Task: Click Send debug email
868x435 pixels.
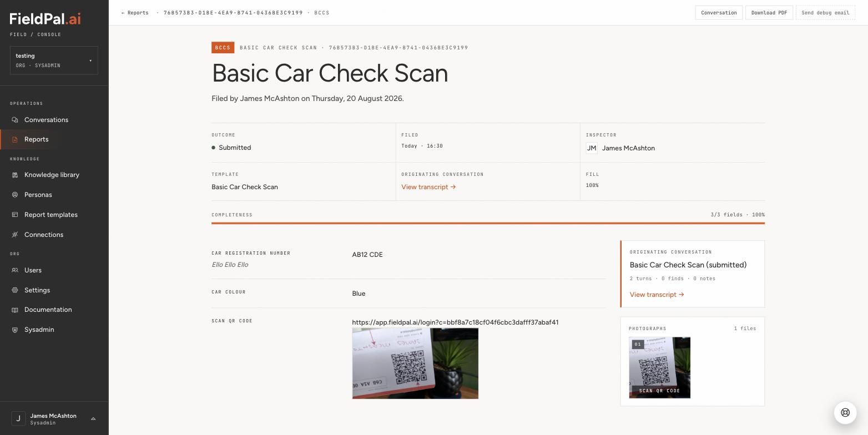Action: point(825,13)
